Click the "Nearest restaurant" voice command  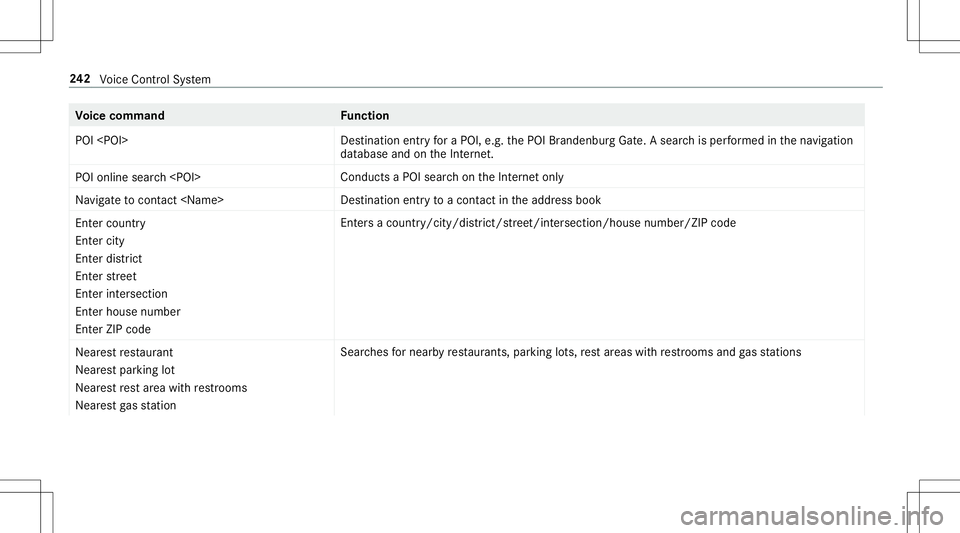tap(125, 353)
